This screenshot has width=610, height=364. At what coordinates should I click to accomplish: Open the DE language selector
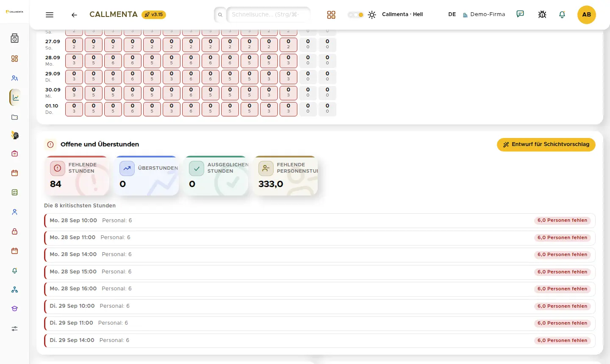pyautogui.click(x=452, y=14)
